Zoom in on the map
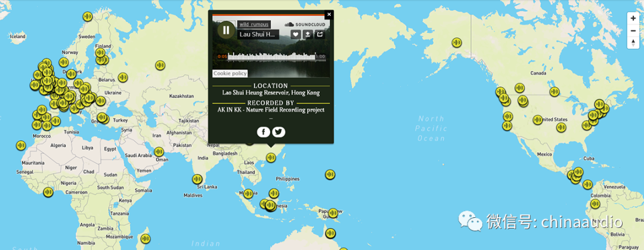 (633, 18)
